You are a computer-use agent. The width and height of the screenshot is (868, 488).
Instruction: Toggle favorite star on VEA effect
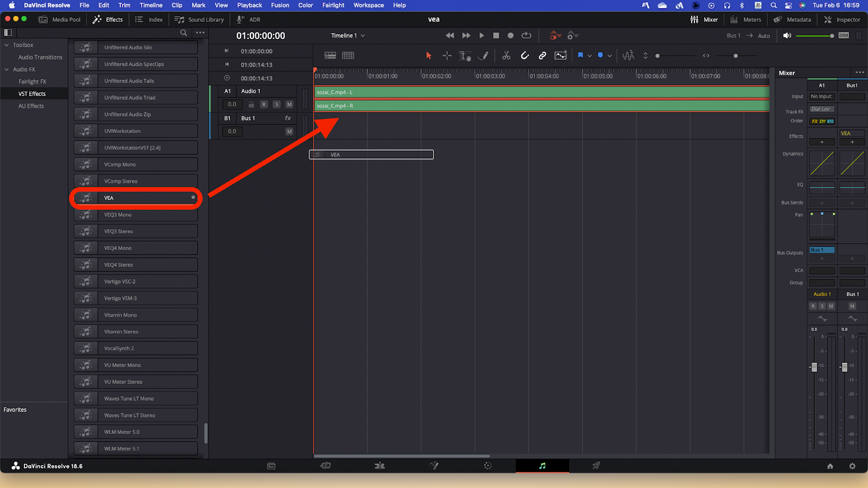(193, 197)
